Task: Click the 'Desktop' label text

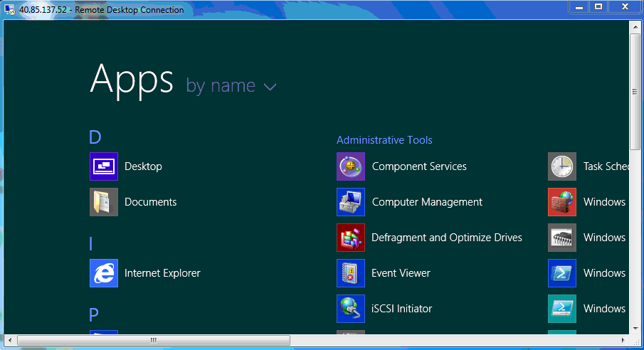Action: point(143,166)
